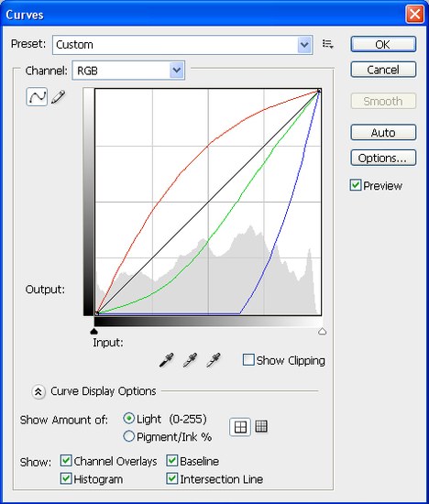
Task: Open the preset options menu icon
Action: tap(327, 44)
